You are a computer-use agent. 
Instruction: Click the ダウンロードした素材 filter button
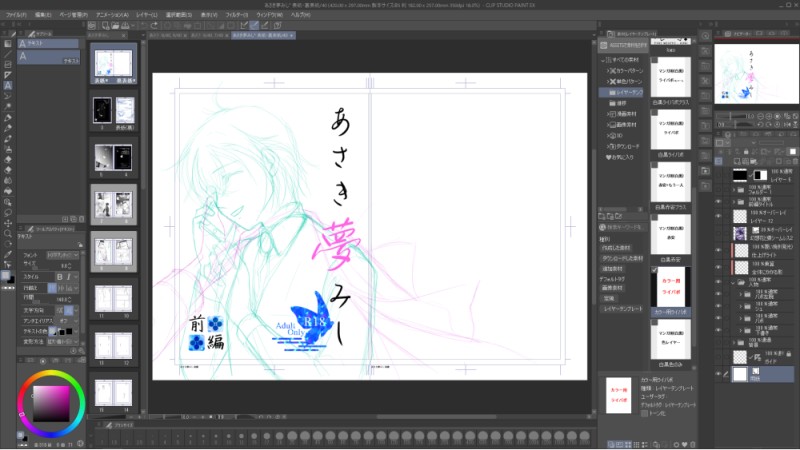[622, 259]
